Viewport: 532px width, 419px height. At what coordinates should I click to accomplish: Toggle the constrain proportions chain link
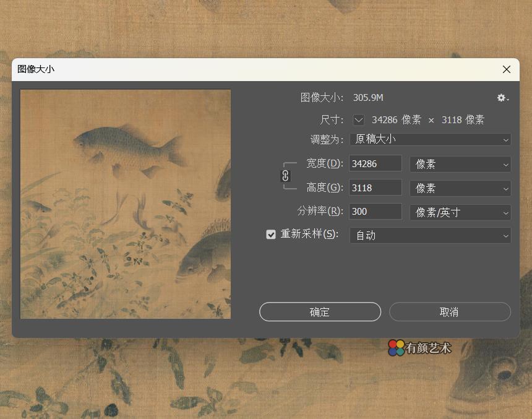point(285,176)
